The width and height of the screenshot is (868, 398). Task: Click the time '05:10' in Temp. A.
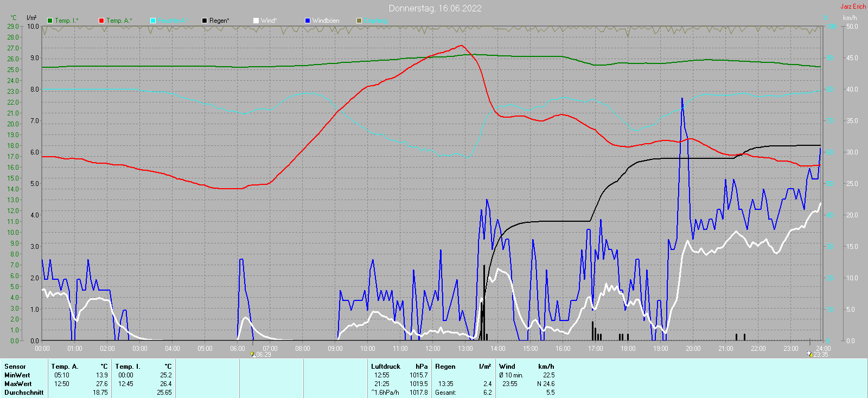pos(62,375)
